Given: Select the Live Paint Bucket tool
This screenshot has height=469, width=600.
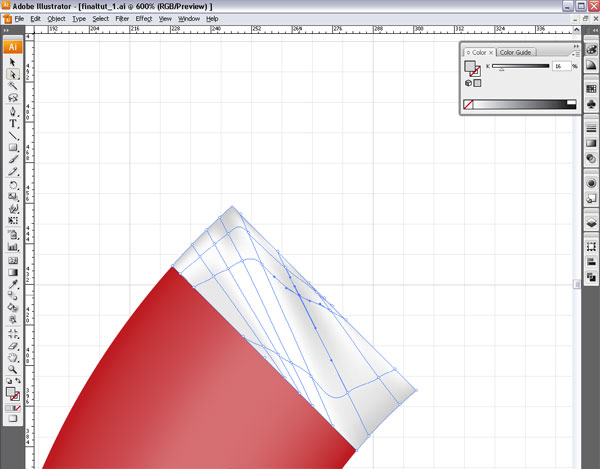Looking at the screenshot, I should click(x=13, y=308).
